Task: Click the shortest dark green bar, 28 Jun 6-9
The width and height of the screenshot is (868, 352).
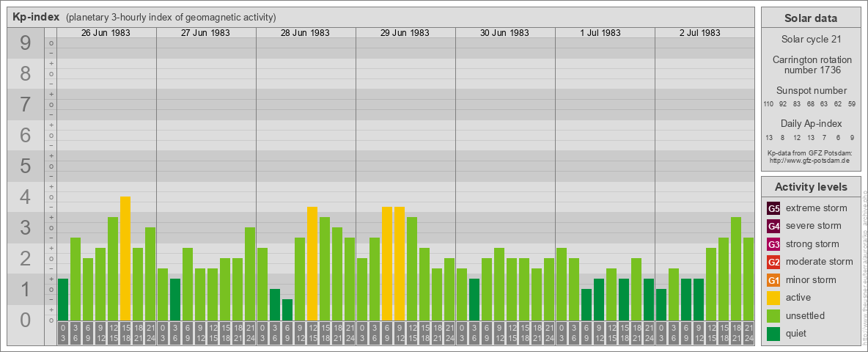Action: [287, 310]
